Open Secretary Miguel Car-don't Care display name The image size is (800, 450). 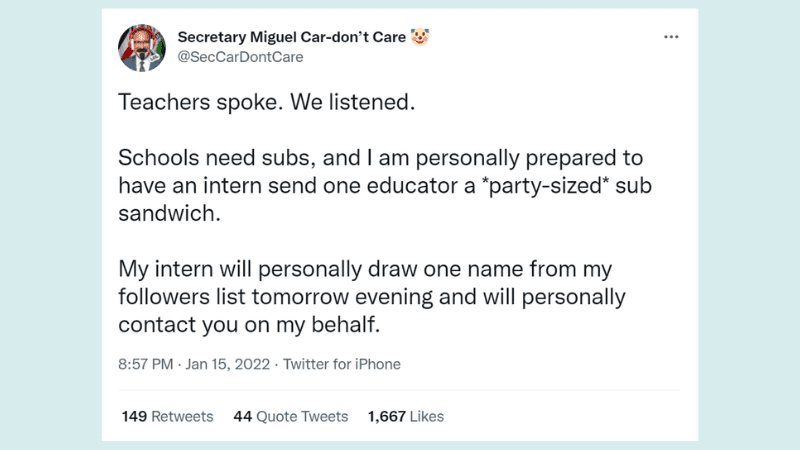(292, 37)
